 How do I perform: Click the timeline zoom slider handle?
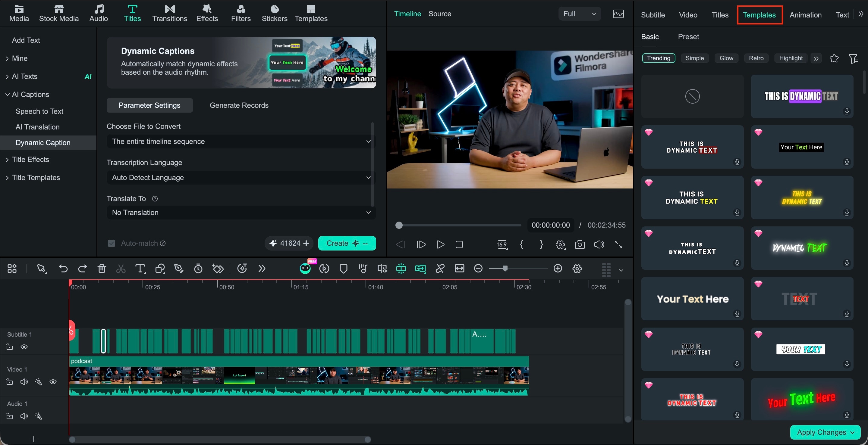tap(505, 268)
